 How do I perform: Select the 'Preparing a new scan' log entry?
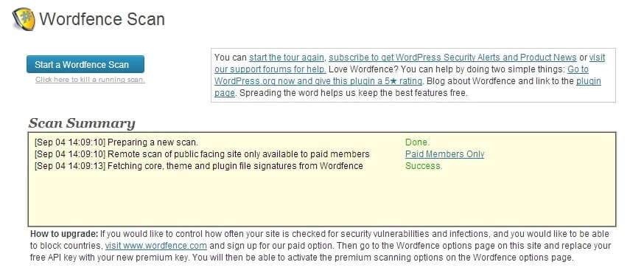[116, 142]
